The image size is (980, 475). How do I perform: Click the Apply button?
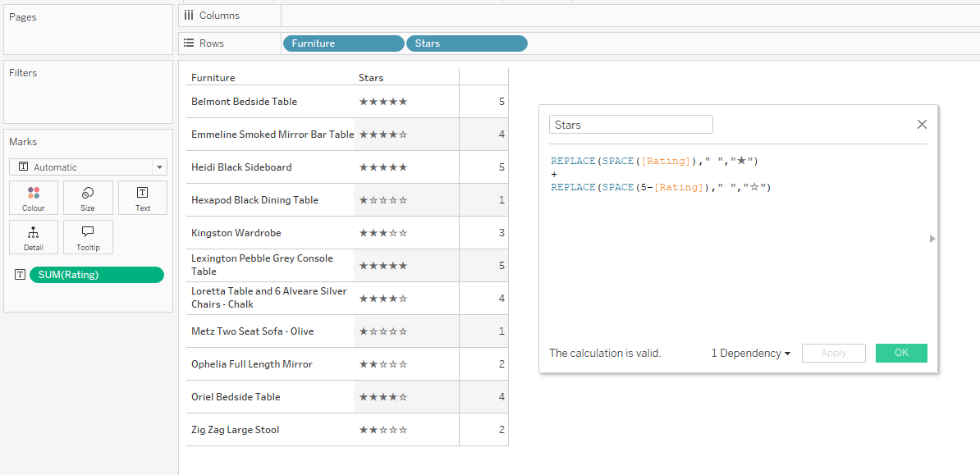pyautogui.click(x=834, y=353)
